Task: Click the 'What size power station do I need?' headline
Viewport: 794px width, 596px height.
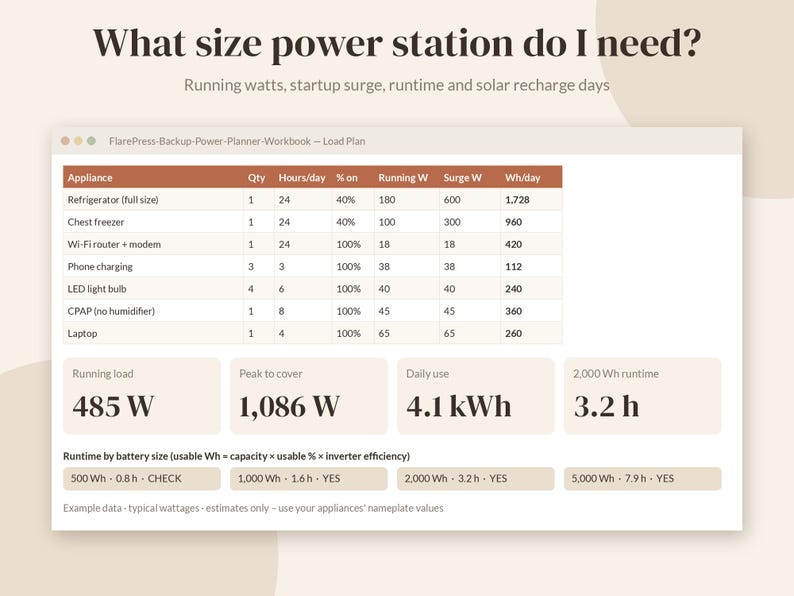Action: pyautogui.click(x=397, y=44)
